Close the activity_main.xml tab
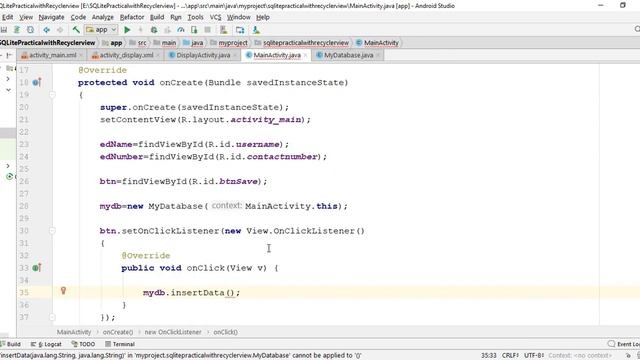 point(81,55)
